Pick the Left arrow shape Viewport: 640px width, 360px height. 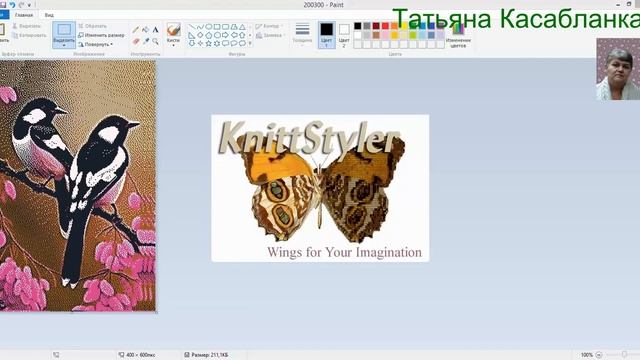click(234, 35)
